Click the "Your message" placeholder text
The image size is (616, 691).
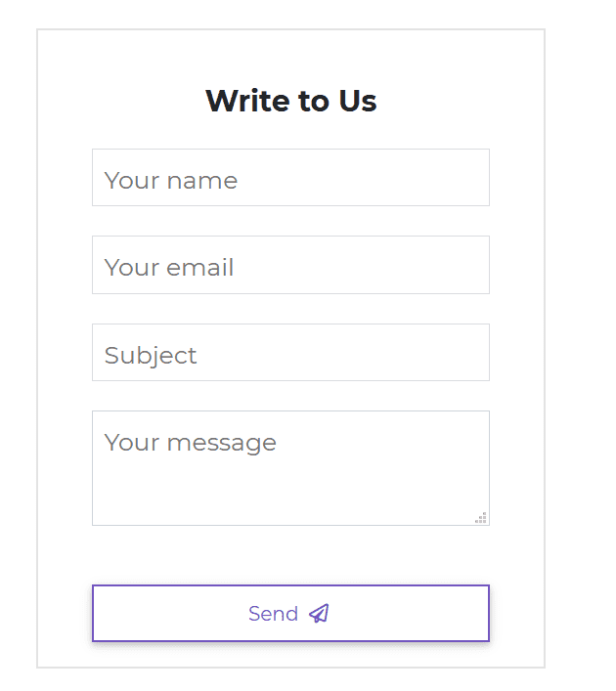(x=191, y=443)
